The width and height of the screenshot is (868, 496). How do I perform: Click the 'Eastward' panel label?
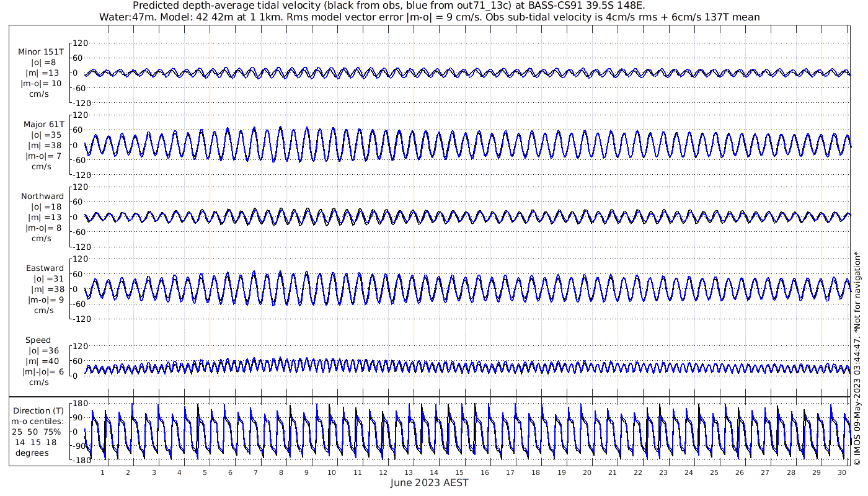45,268
